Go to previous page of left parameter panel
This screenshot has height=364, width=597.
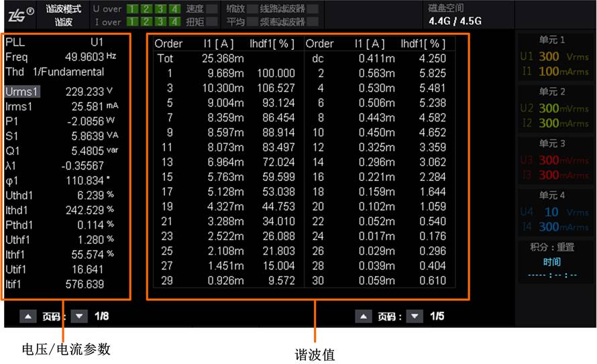click(x=28, y=316)
